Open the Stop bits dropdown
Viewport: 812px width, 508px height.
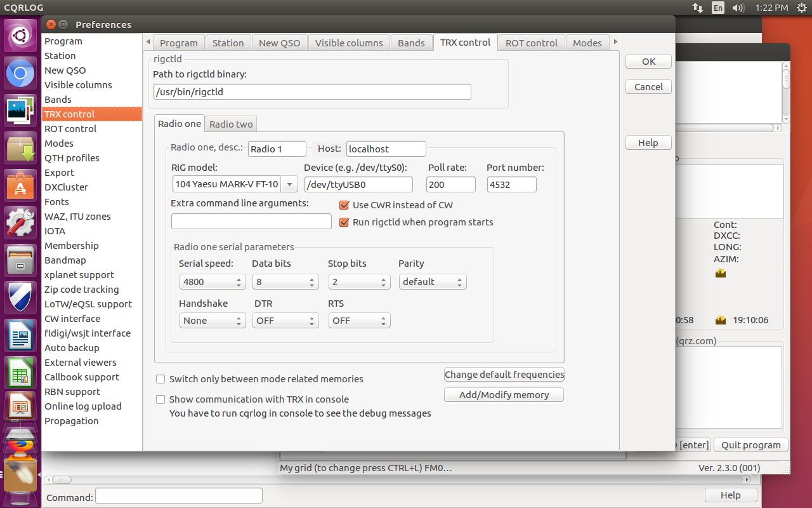coord(359,282)
